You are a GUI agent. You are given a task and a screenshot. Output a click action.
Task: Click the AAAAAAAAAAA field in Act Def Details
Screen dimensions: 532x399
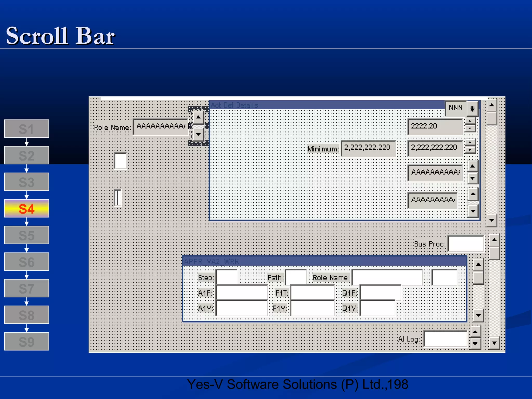[435, 173]
